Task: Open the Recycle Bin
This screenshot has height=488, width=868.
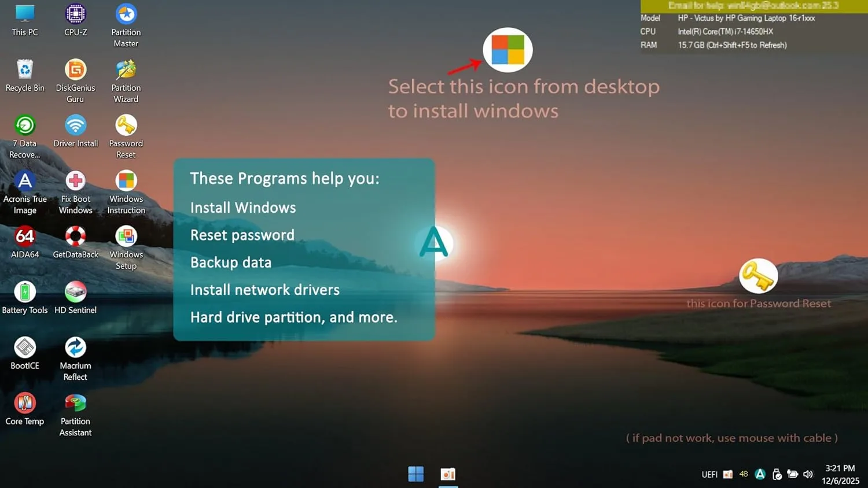Action: (25, 70)
